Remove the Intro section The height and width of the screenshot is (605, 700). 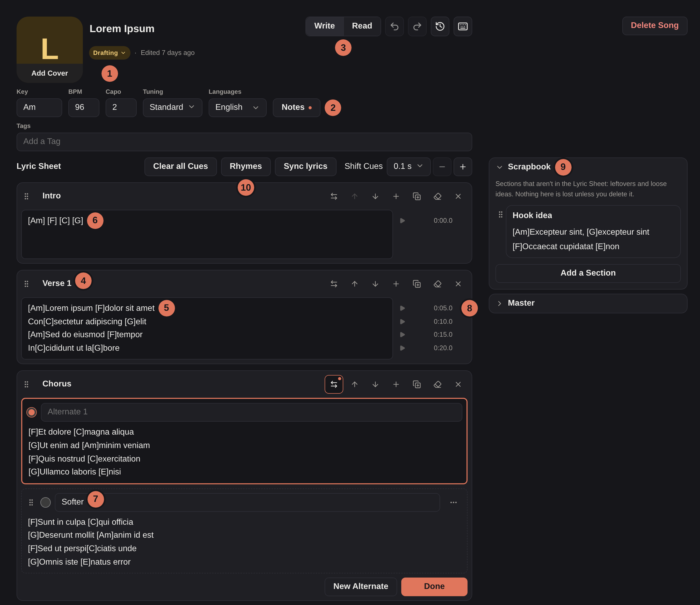[458, 196]
